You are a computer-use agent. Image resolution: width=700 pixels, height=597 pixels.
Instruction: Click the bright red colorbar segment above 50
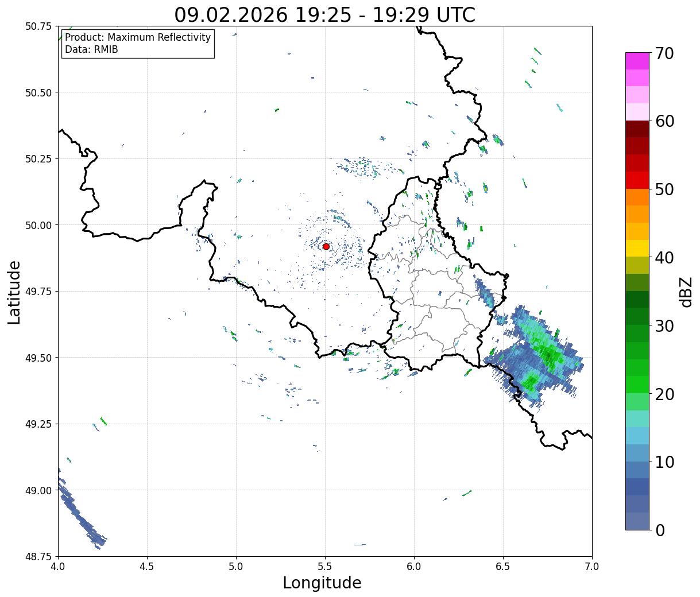coord(637,180)
